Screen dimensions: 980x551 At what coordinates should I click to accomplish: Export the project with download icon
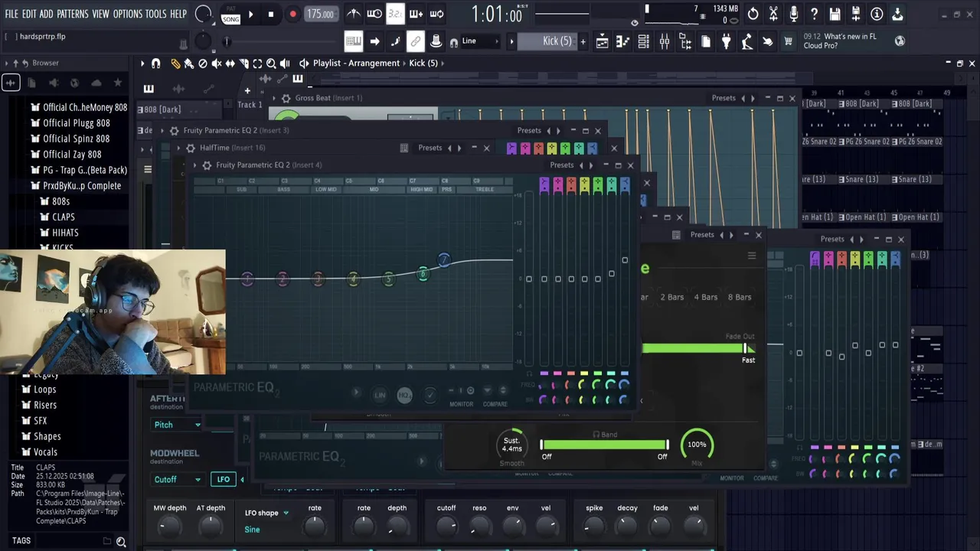(897, 14)
